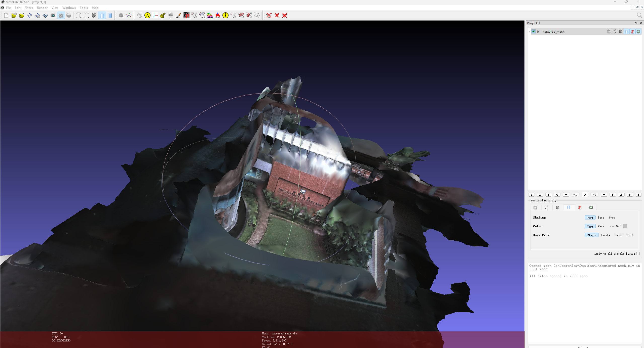644x348 pixels.
Task: Toggle visibility eye of textured_mesh layer
Action: [534, 31]
